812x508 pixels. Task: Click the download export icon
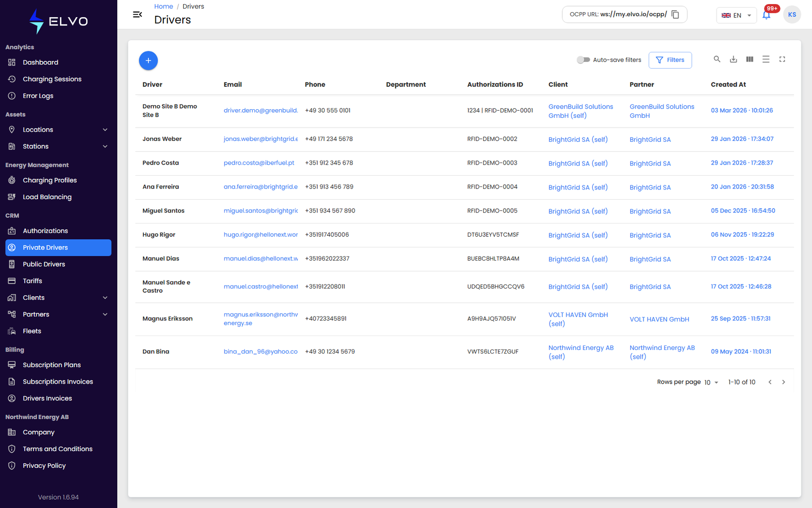coord(733,59)
